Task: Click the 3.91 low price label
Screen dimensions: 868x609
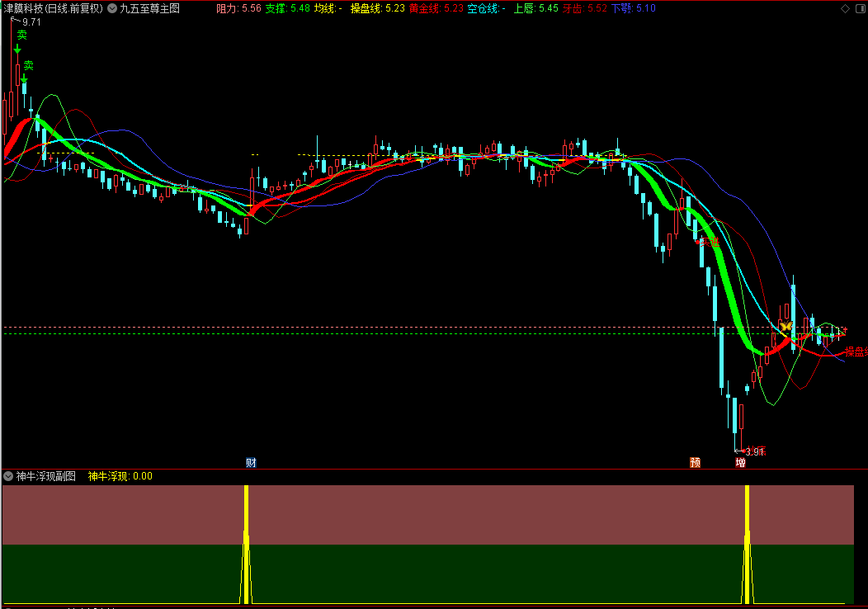Action: (754, 451)
